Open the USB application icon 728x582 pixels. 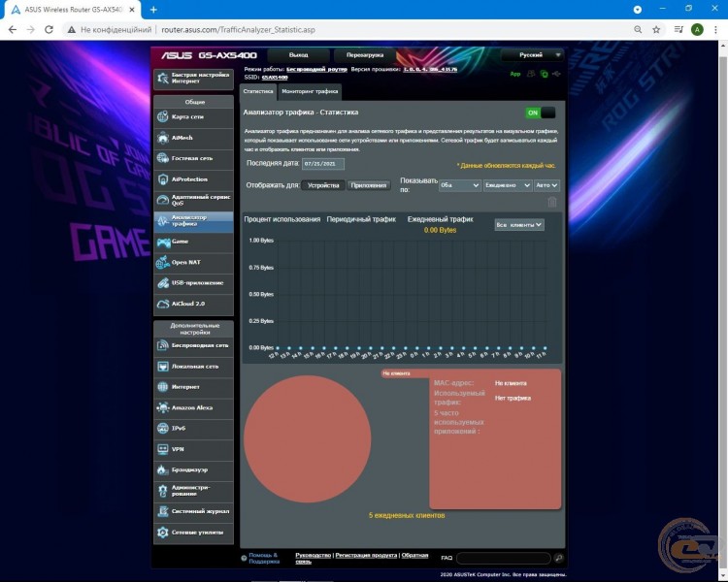tap(162, 283)
